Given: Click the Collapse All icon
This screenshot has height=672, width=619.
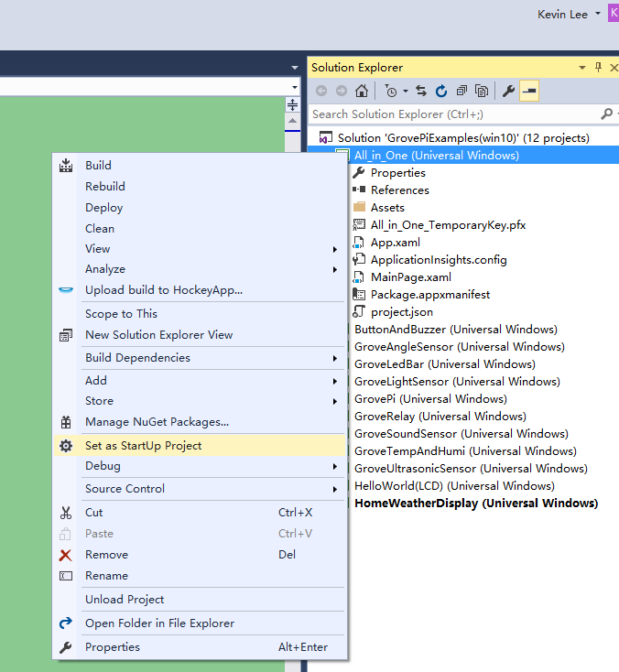Looking at the screenshot, I should [x=462, y=91].
